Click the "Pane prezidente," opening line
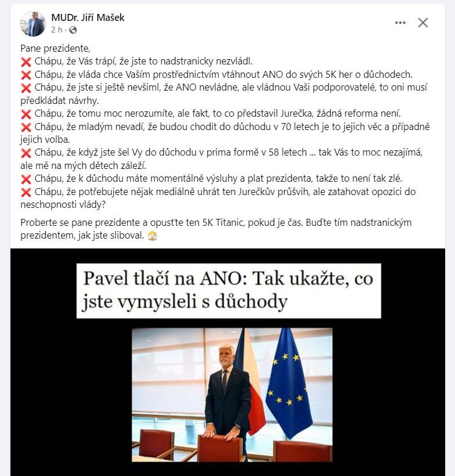The width and height of the screenshot is (455, 476). coord(55,49)
